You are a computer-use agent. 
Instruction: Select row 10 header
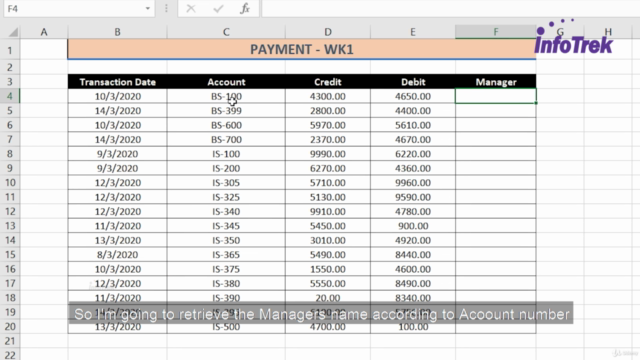point(10,182)
